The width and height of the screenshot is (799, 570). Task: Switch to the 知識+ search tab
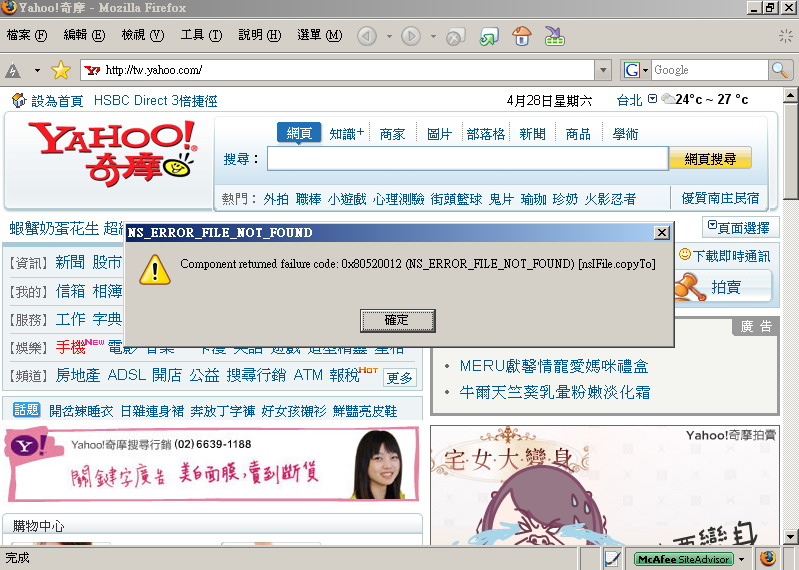click(347, 134)
